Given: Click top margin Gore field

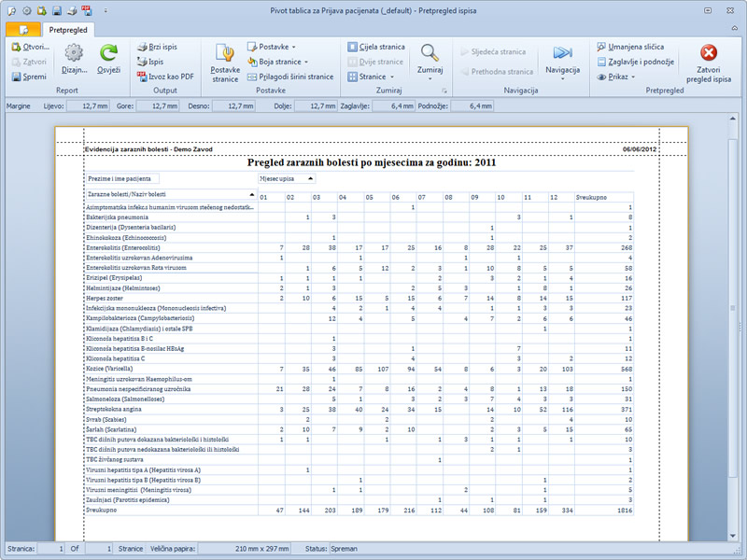Looking at the screenshot, I should coord(158,106).
